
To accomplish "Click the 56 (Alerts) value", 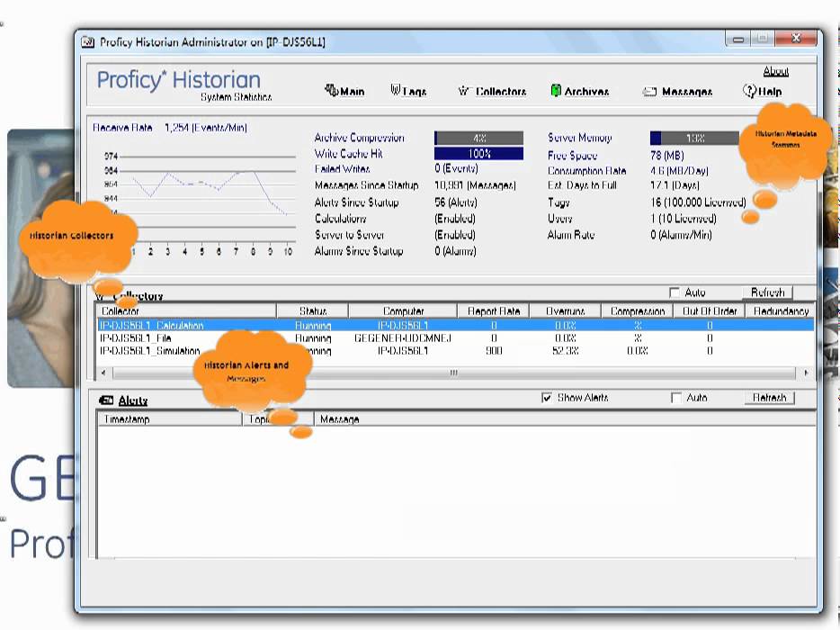I will pyautogui.click(x=456, y=202).
